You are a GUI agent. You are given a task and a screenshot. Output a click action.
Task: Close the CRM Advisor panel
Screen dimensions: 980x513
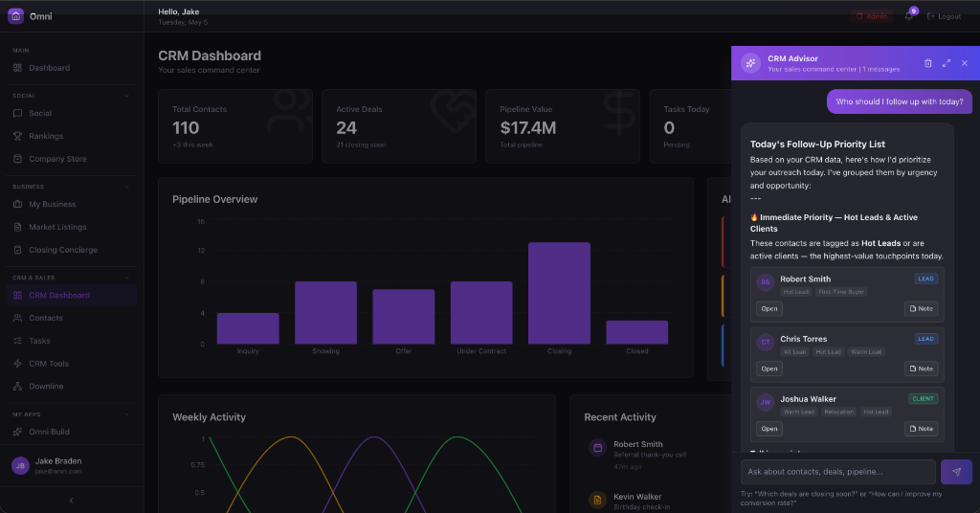click(x=965, y=63)
